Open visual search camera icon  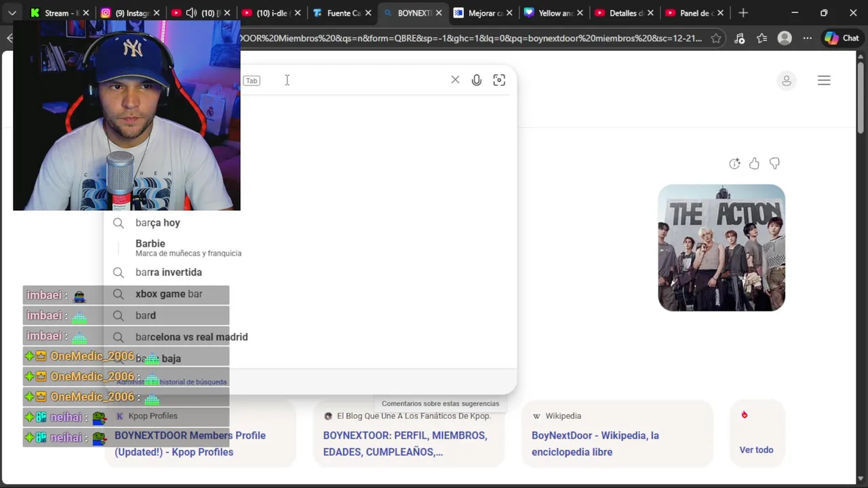(x=499, y=80)
